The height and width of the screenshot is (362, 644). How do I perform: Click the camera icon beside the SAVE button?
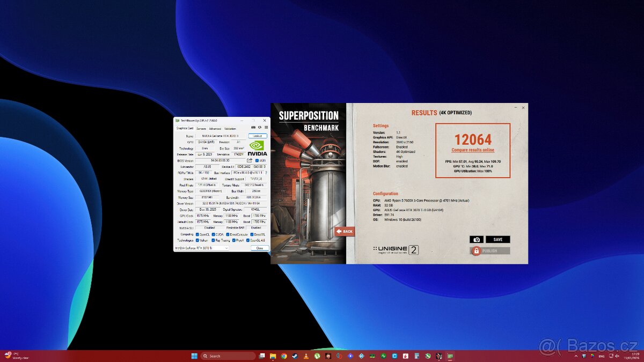coord(477,239)
